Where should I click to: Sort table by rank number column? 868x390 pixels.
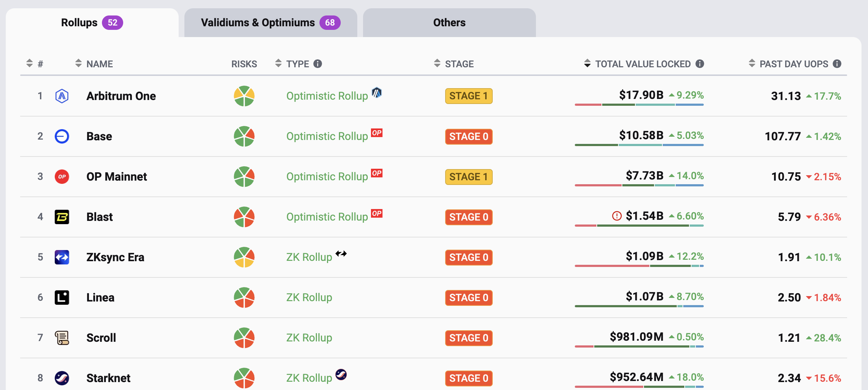(35, 64)
